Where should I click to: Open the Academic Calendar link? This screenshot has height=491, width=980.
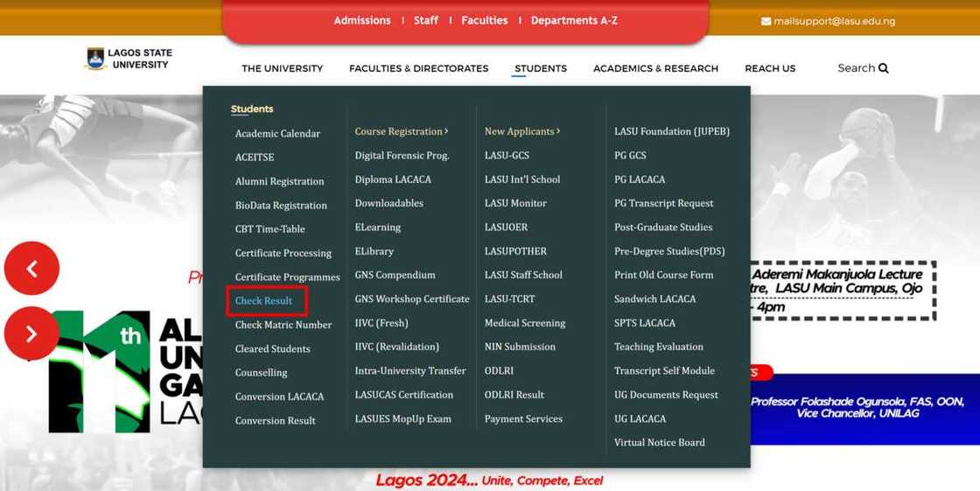[x=277, y=134]
